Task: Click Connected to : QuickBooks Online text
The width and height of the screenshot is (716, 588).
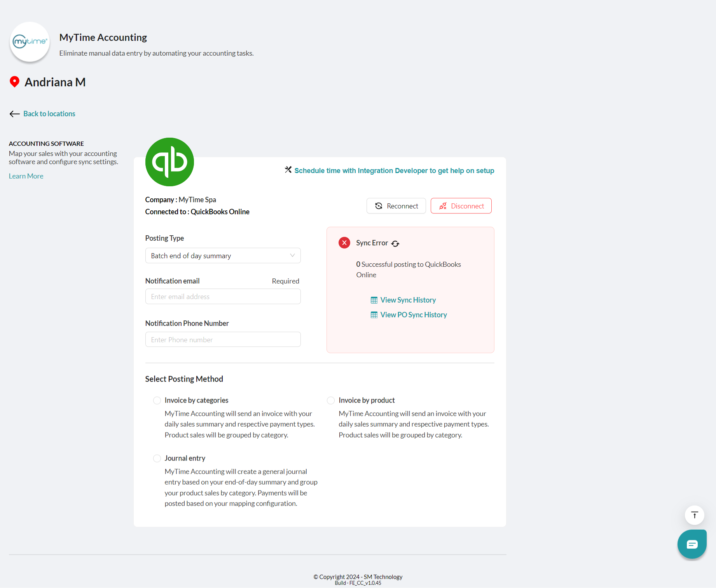Action: [x=197, y=212]
